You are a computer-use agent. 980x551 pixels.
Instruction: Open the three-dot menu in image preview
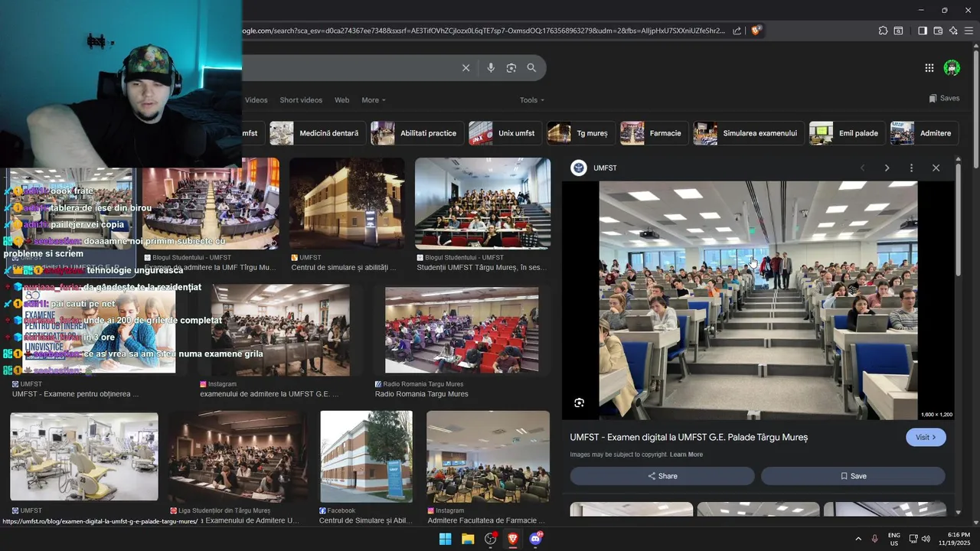pos(911,168)
